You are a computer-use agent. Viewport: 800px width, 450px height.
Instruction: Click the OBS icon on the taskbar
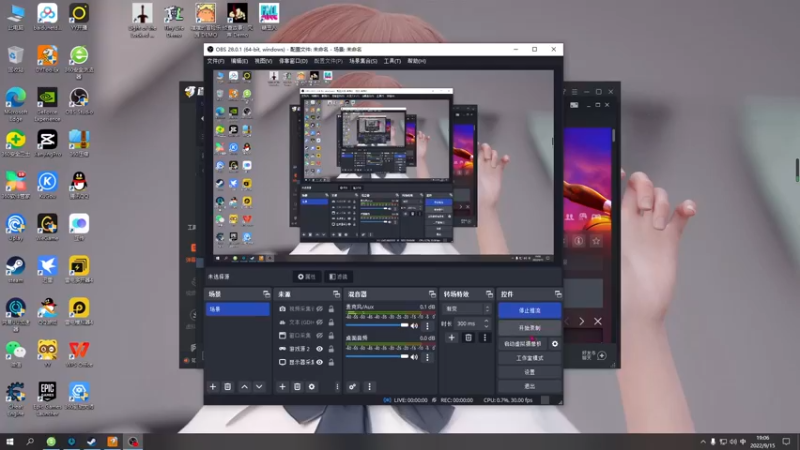tap(133, 442)
